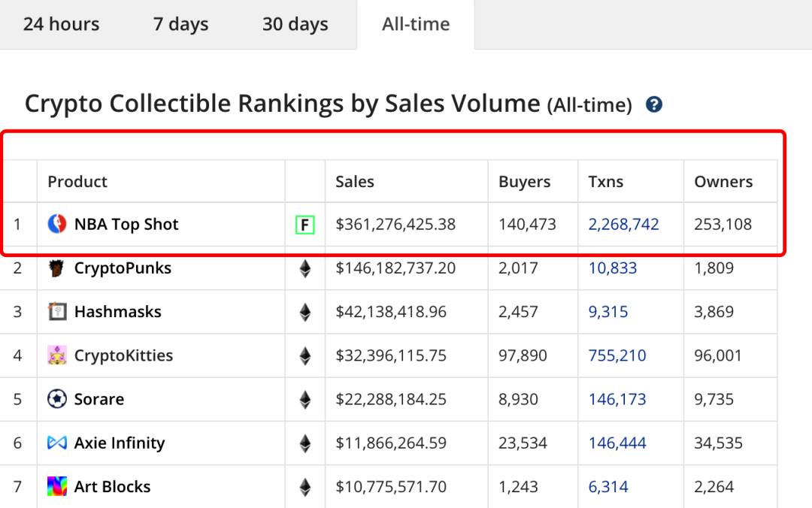The width and height of the screenshot is (812, 508).
Task: Click the 9,315 transactions link
Action: [608, 312]
